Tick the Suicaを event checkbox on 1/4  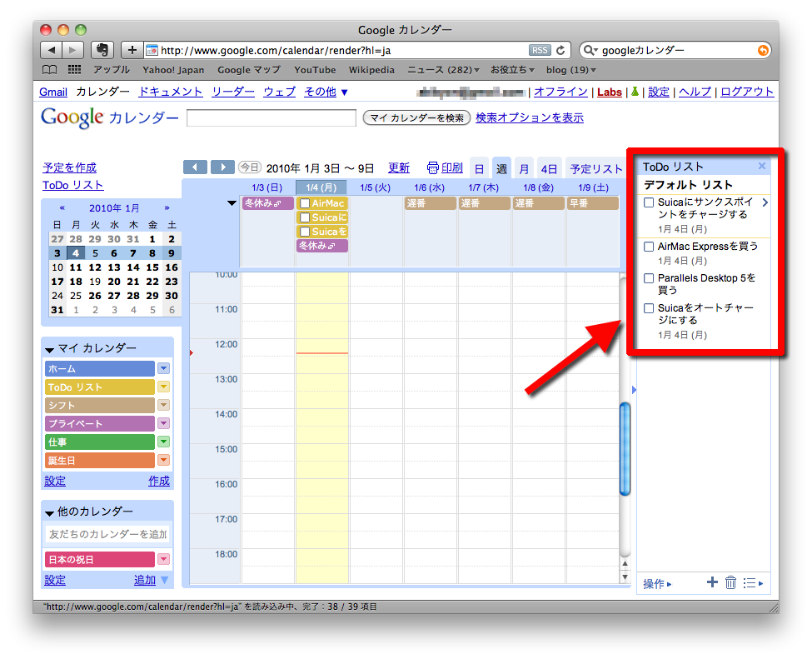click(305, 232)
